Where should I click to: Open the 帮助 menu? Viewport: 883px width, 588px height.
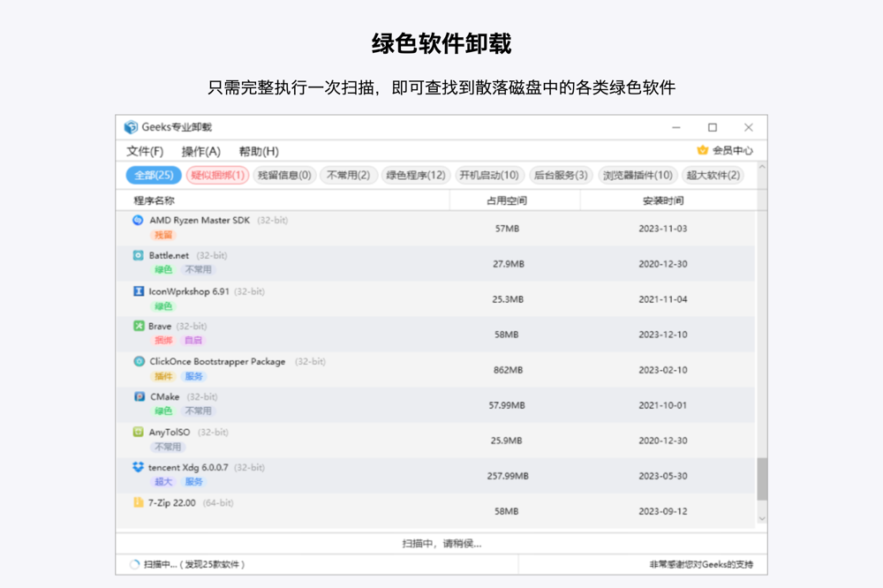click(257, 150)
